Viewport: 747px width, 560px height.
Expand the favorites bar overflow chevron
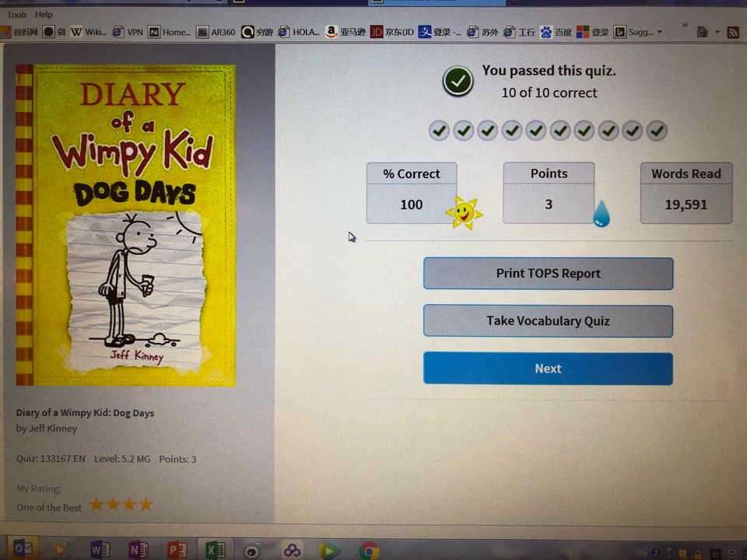coord(685,25)
